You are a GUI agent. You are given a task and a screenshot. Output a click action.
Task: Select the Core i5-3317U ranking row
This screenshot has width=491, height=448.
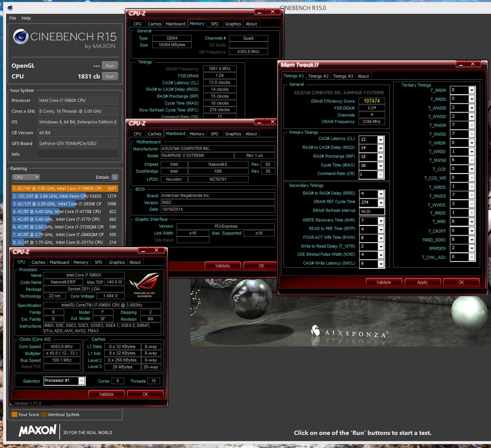[65, 242]
